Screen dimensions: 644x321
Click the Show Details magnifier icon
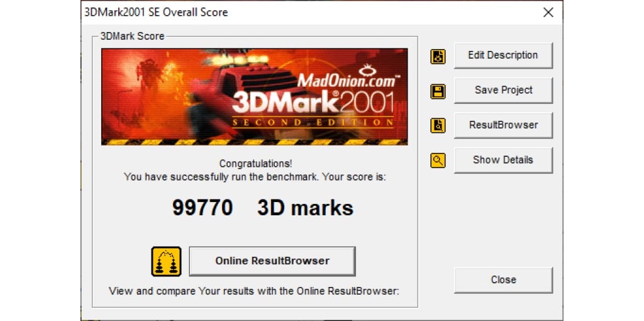438,160
